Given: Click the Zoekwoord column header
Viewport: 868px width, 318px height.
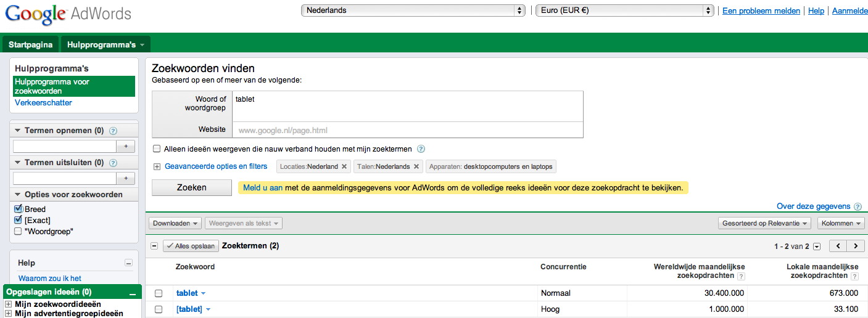Looking at the screenshot, I should (195, 267).
